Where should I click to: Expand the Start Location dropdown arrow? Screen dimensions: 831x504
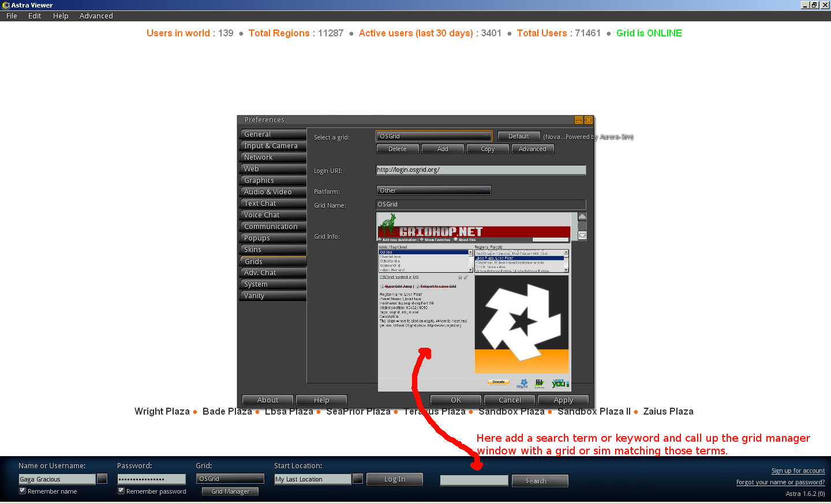[x=357, y=479]
